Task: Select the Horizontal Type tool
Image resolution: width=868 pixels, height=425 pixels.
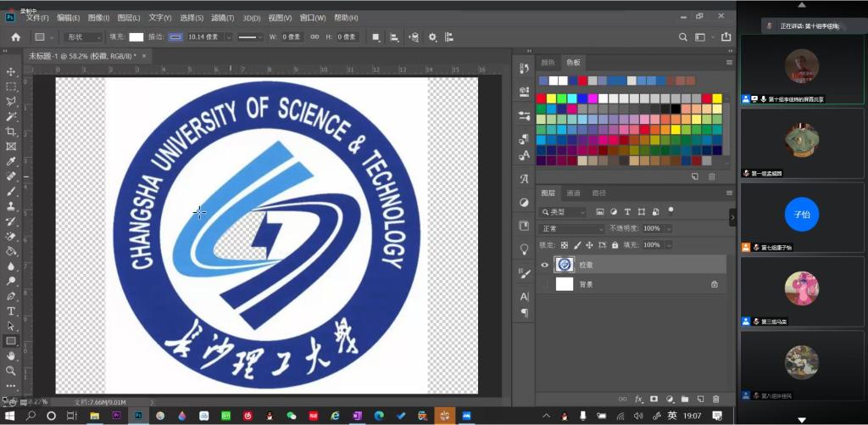Action: (x=11, y=311)
